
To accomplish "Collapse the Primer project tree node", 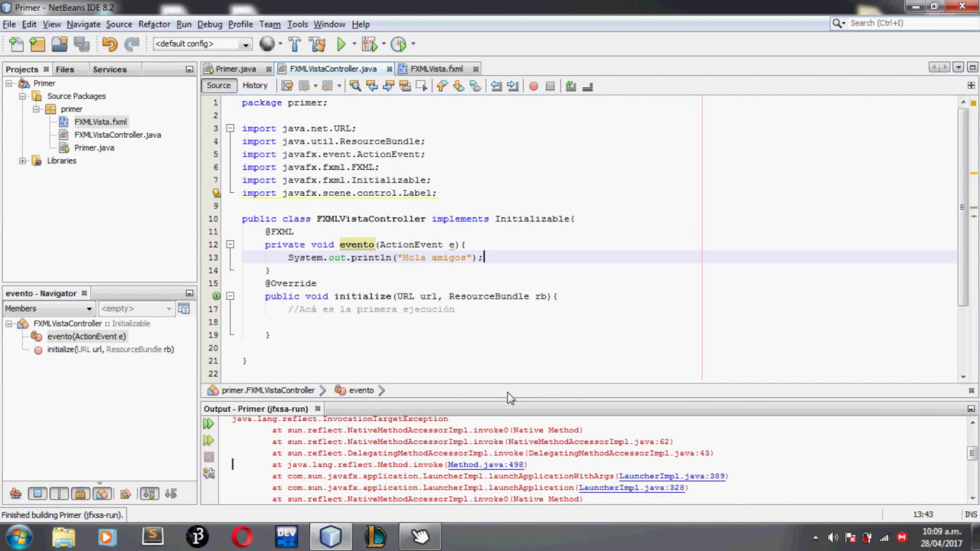I will [x=10, y=83].
